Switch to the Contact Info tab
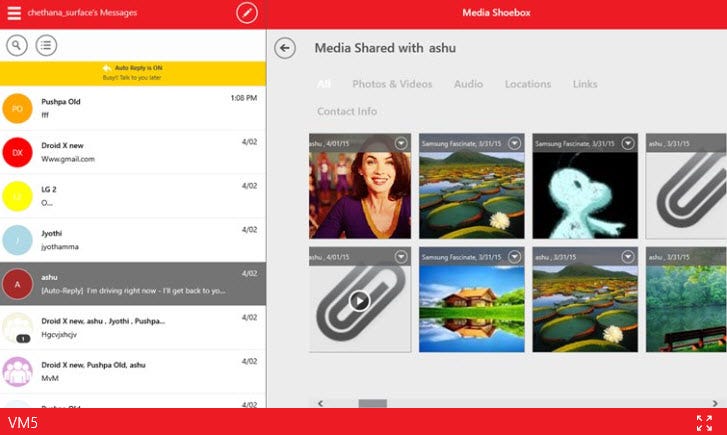727x435 pixels. pos(347,111)
